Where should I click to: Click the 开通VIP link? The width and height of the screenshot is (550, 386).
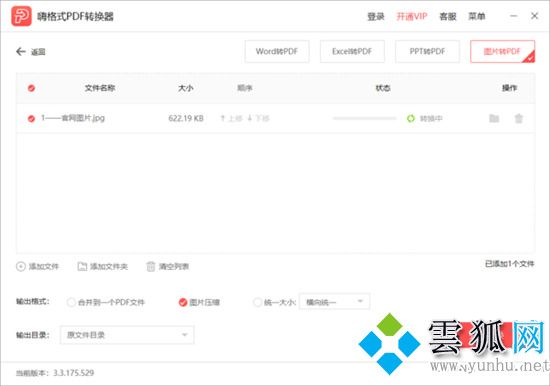point(412,16)
